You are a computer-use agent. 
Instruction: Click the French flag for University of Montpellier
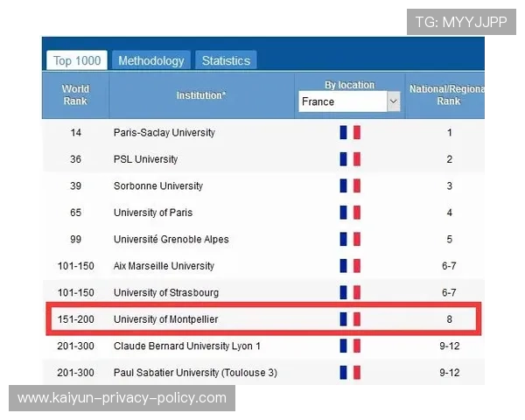coord(350,319)
